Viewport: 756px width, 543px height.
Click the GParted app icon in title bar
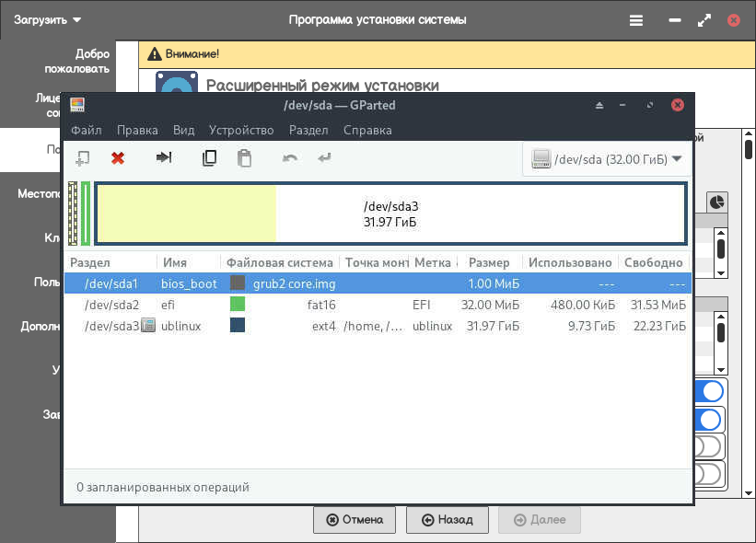pos(77,105)
